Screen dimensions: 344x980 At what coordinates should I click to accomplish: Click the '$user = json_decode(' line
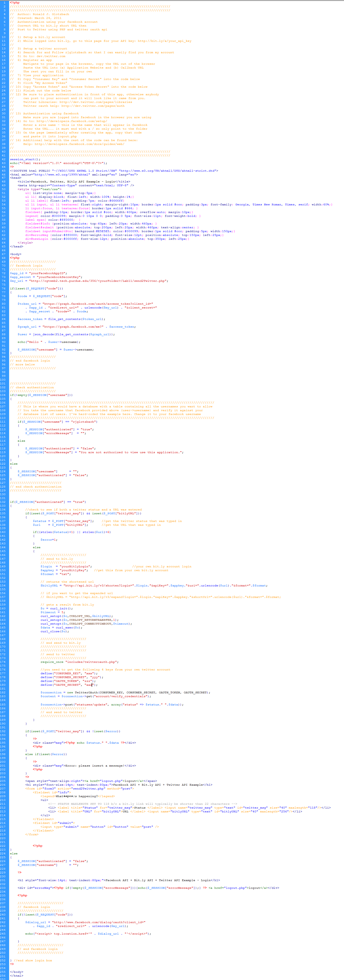66,334
